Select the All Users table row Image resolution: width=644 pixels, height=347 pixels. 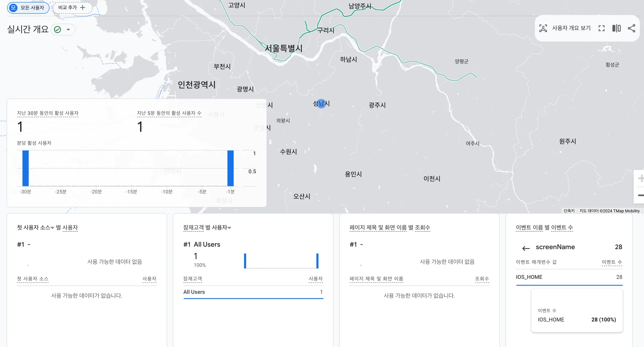click(253, 292)
